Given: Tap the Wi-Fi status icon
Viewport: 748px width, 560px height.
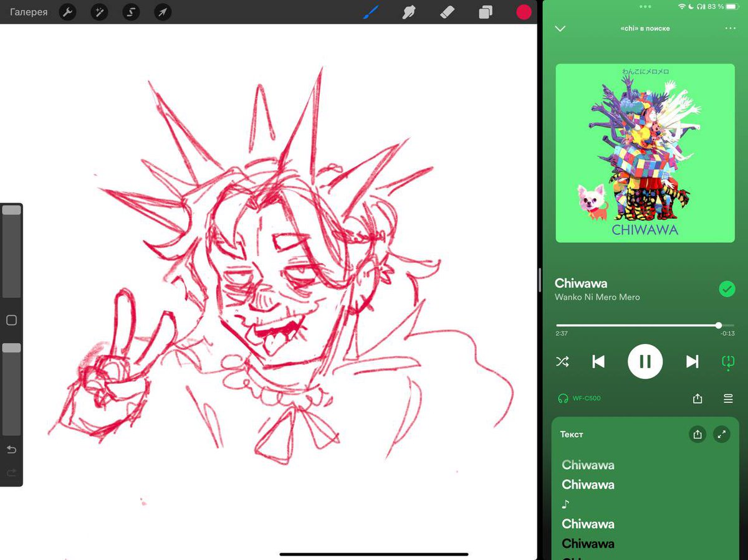Looking at the screenshot, I should pyautogui.click(x=683, y=6).
